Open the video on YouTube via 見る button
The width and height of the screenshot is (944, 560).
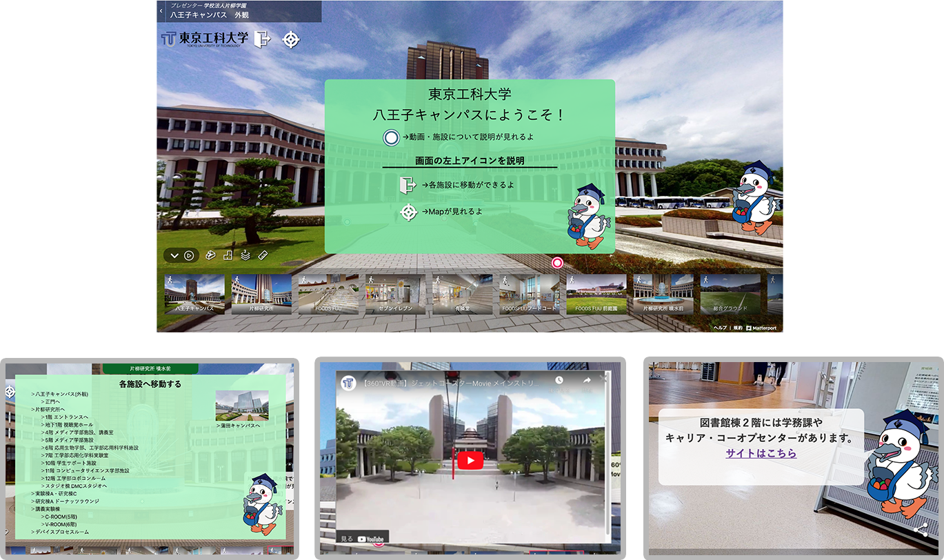[x=363, y=538]
